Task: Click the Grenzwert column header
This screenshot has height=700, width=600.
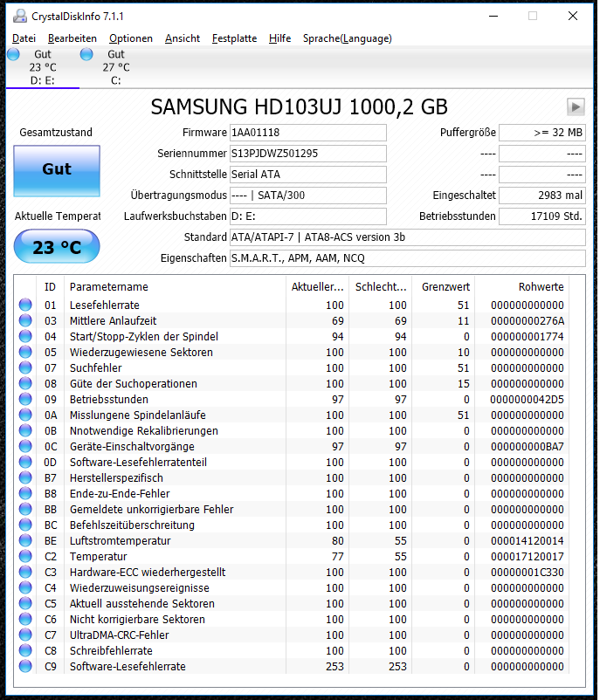Action: (443, 286)
